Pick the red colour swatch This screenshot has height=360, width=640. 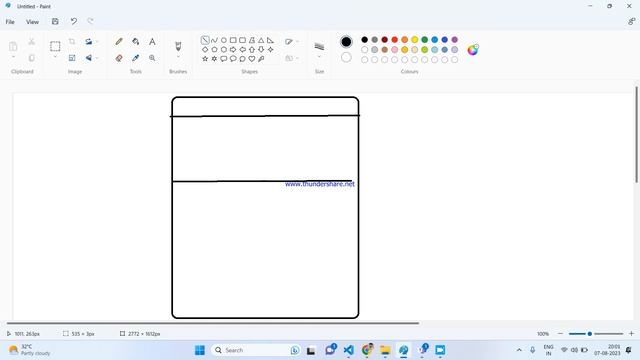pos(395,40)
